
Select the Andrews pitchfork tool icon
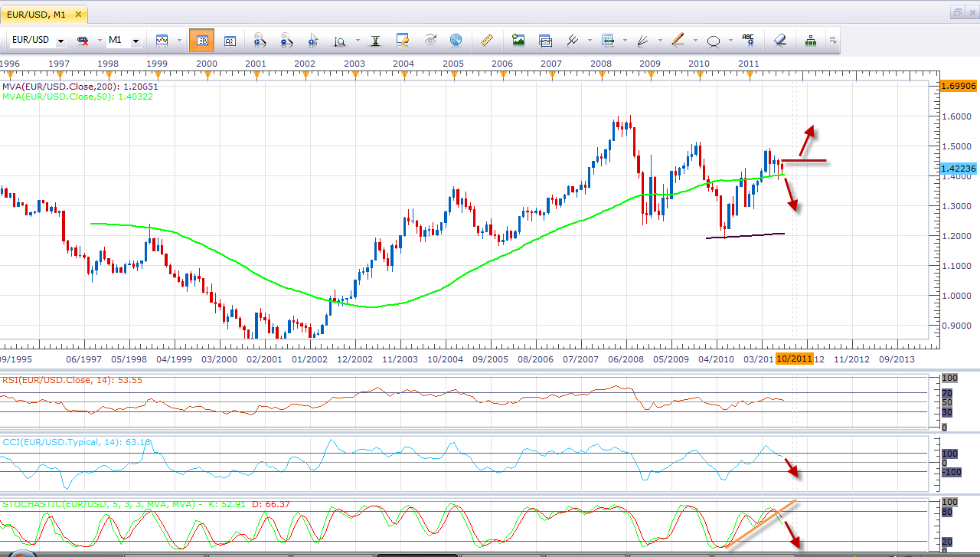tap(572, 40)
